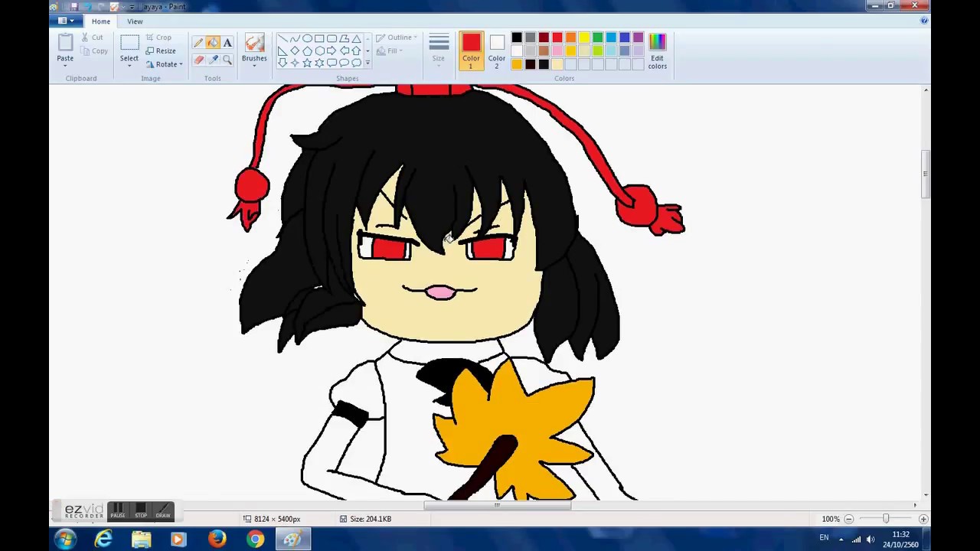The width and height of the screenshot is (980, 551).
Task: Open Paint Help with the question mark
Action: coord(924,21)
